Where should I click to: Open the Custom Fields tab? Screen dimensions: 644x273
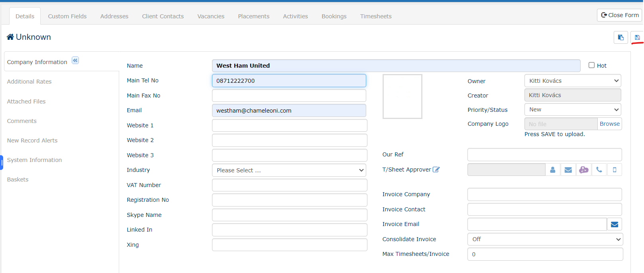tap(67, 16)
